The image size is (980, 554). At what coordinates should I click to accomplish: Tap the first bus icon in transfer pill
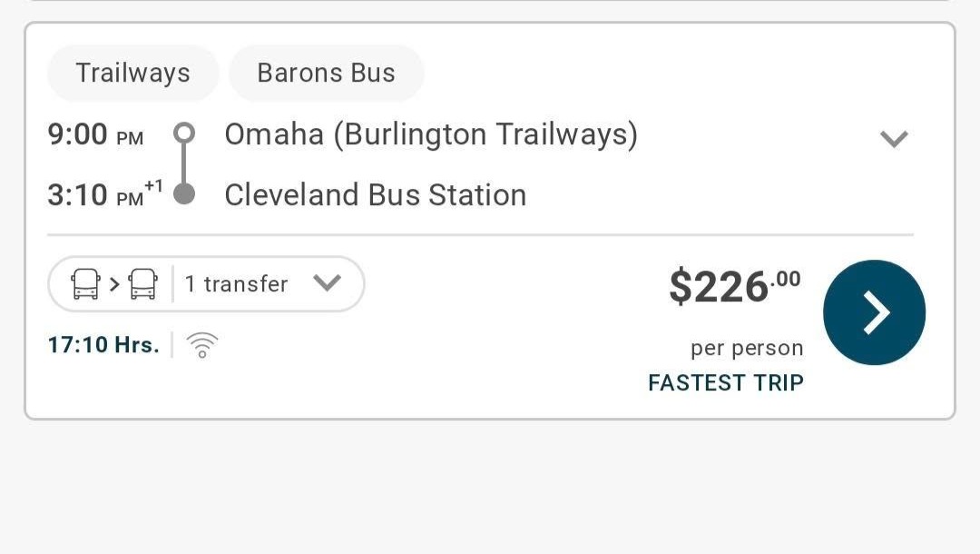[85, 284]
